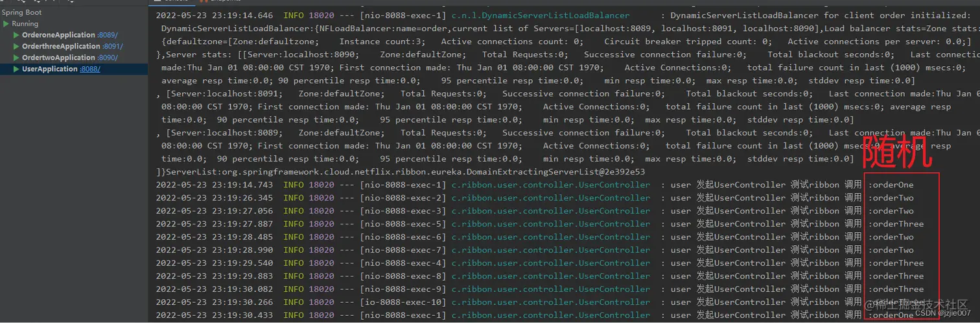980x323 pixels.
Task: Click the run icon beside OrdertwoApplication
Action: coord(16,58)
